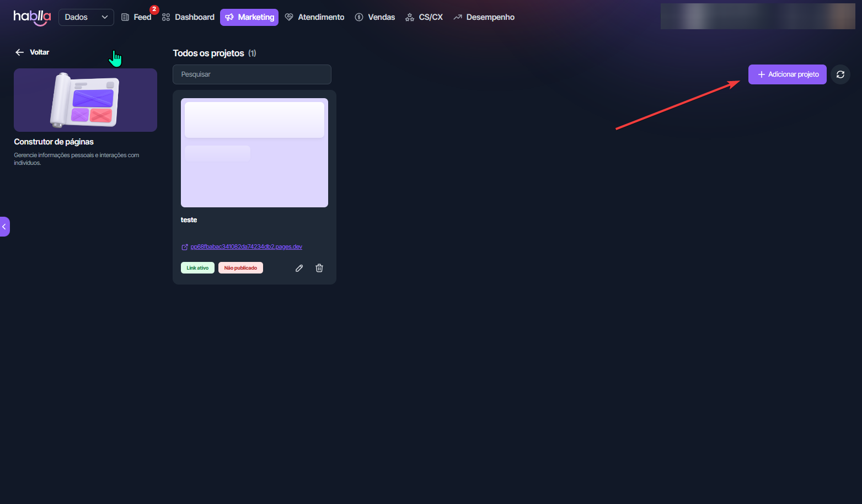Viewport: 862px width, 504px height.
Task: Click the refresh projects icon
Action: click(840, 74)
